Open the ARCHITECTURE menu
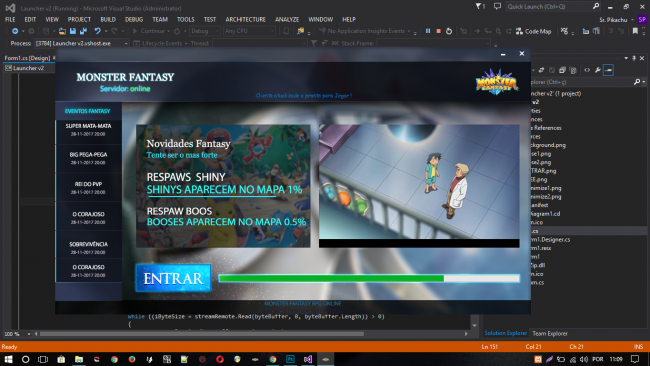 click(245, 19)
